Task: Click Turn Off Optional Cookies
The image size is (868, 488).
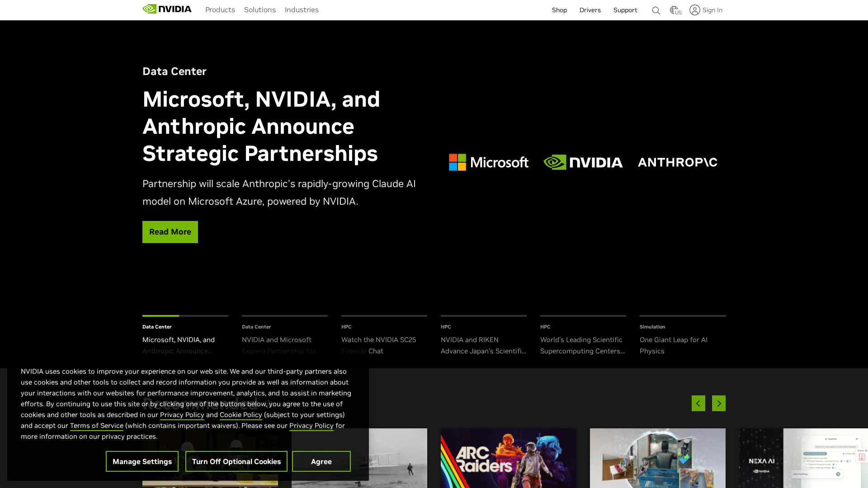Action: pos(236,461)
